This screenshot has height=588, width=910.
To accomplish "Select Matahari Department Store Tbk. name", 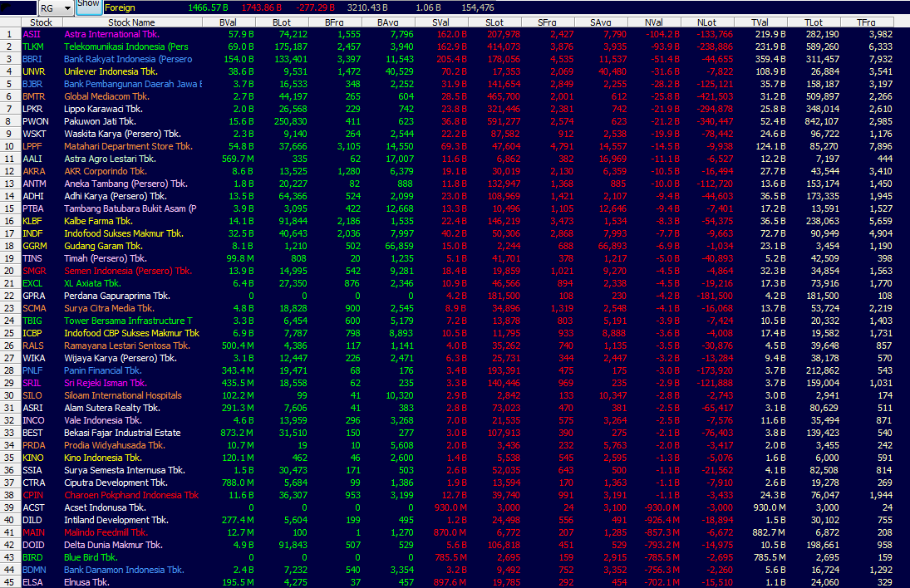I will 128,146.
